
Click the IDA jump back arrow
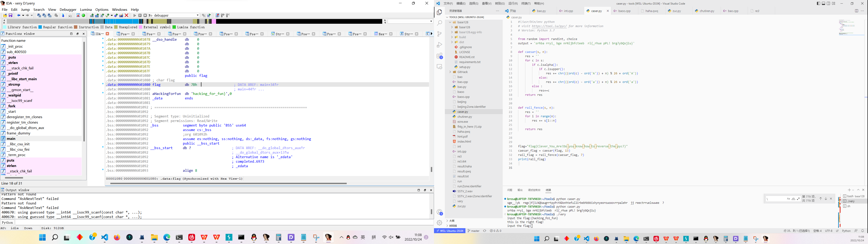(19, 16)
